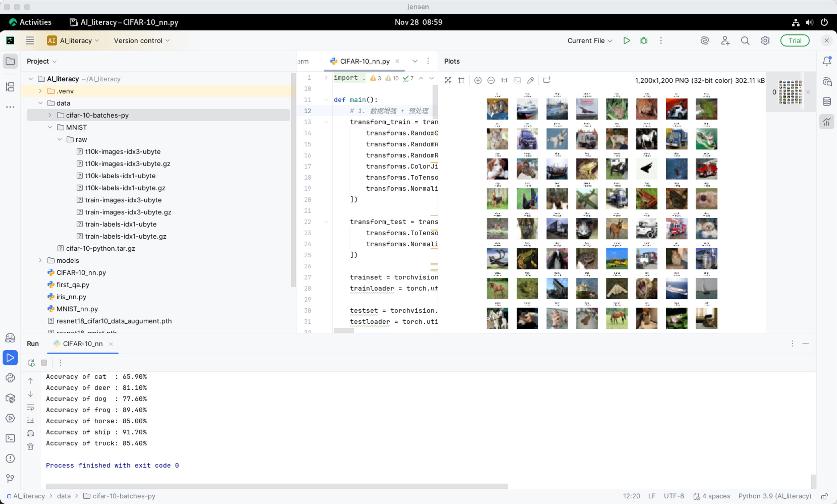Click the editor horizontal scrollbar
Viewport: 837px width, 504px height.
(344, 330)
